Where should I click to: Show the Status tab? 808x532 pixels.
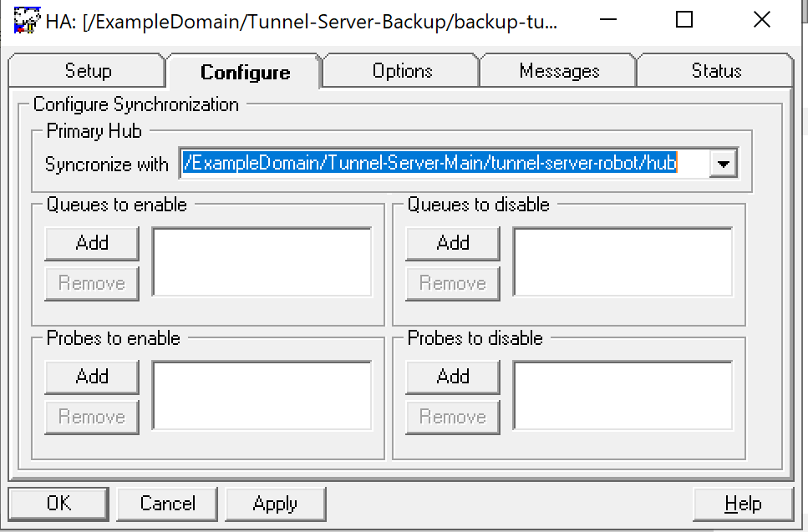(x=716, y=71)
